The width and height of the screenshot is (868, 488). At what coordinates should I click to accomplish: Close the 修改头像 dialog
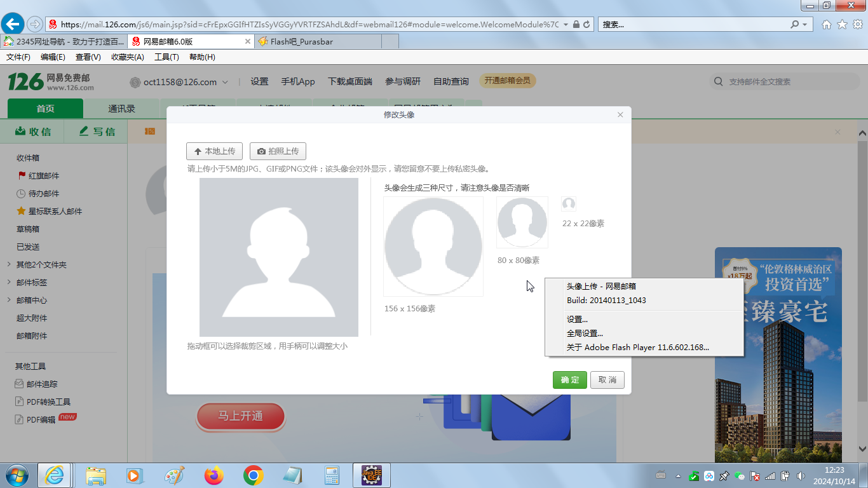click(620, 115)
